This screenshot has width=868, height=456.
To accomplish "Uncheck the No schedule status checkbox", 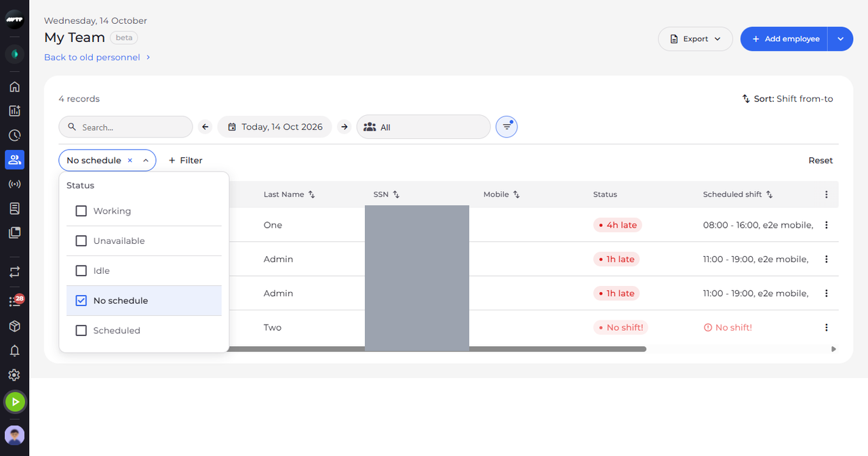I will point(81,301).
